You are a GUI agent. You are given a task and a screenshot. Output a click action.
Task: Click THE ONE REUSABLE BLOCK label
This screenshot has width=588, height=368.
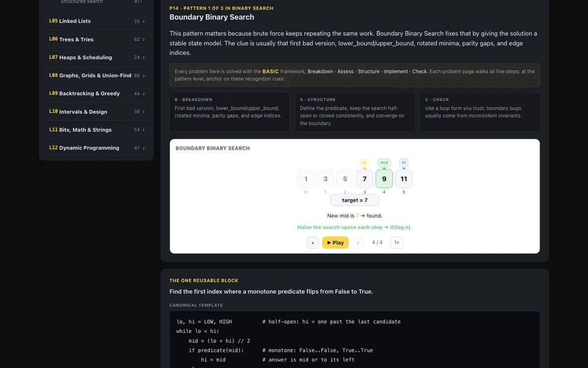pyautogui.click(x=204, y=281)
